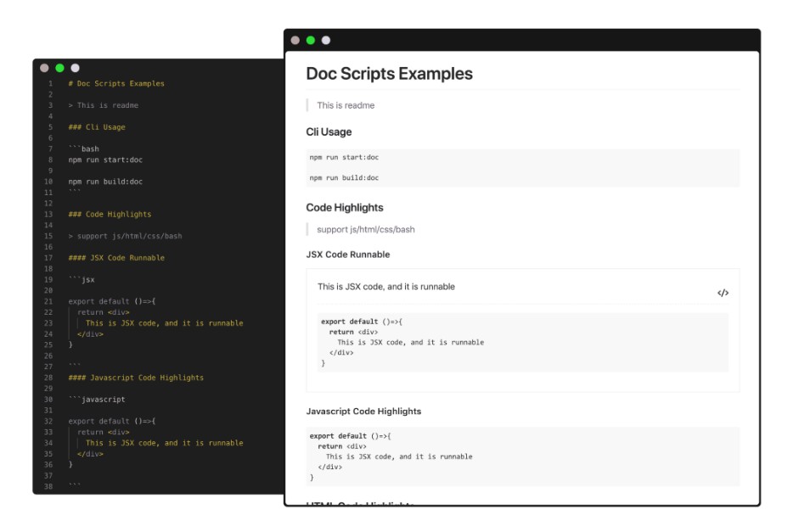
Task: Click 'npm run build:doc' on editor line 10
Action: pyautogui.click(x=105, y=182)
